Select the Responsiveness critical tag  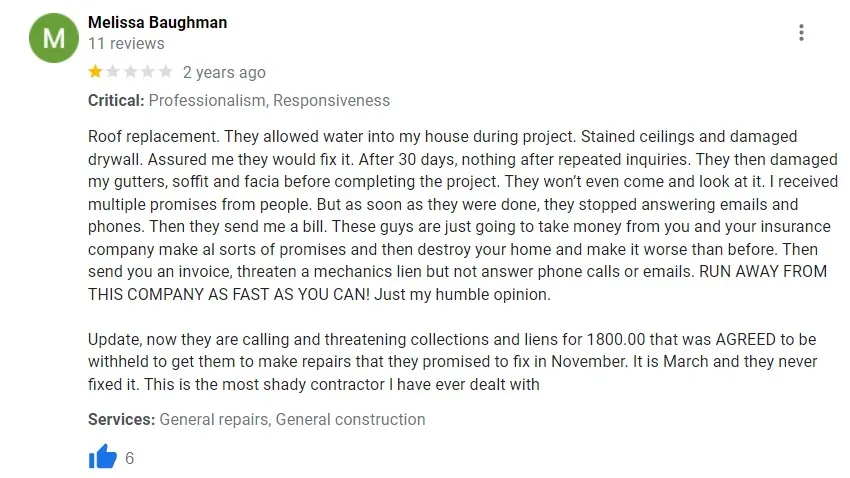coord(332,100)
